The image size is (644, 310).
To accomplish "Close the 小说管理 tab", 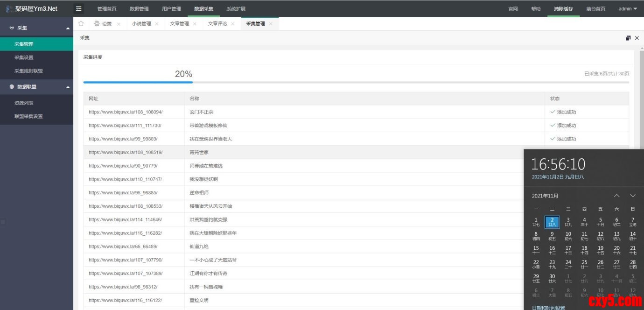I will [157, 24].
